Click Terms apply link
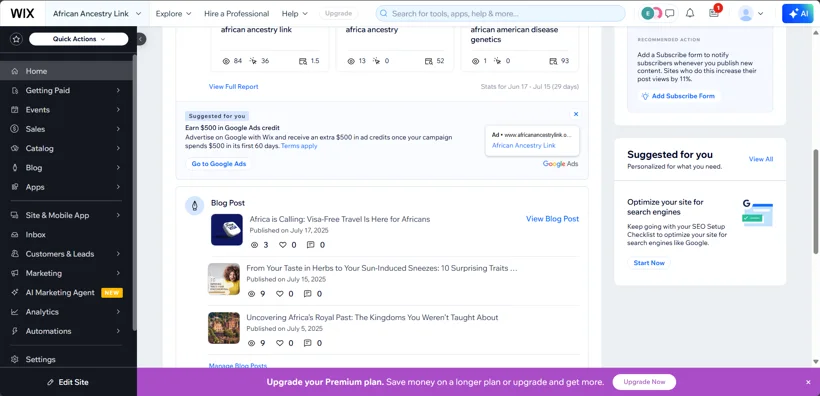This screenshot has height=396, width=820. 299,146
